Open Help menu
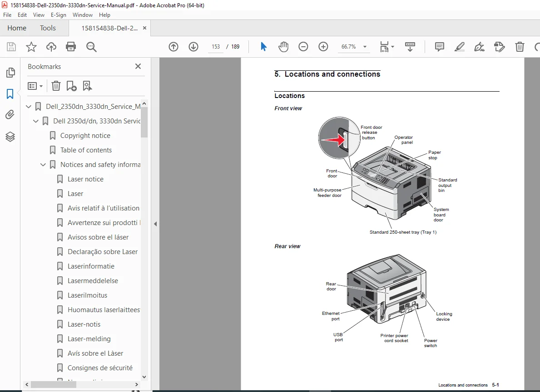The width and height of the screenshot is (540, 392). [105, 15]
